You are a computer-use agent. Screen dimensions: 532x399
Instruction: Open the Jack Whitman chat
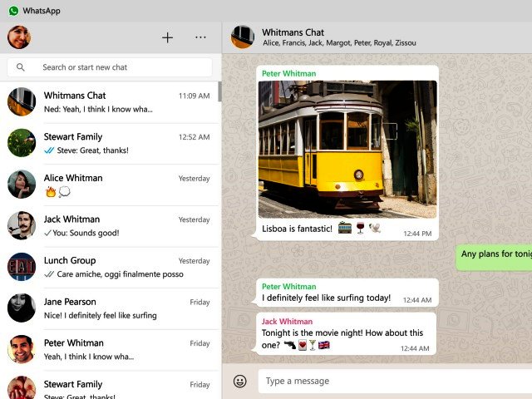point(111,226)
